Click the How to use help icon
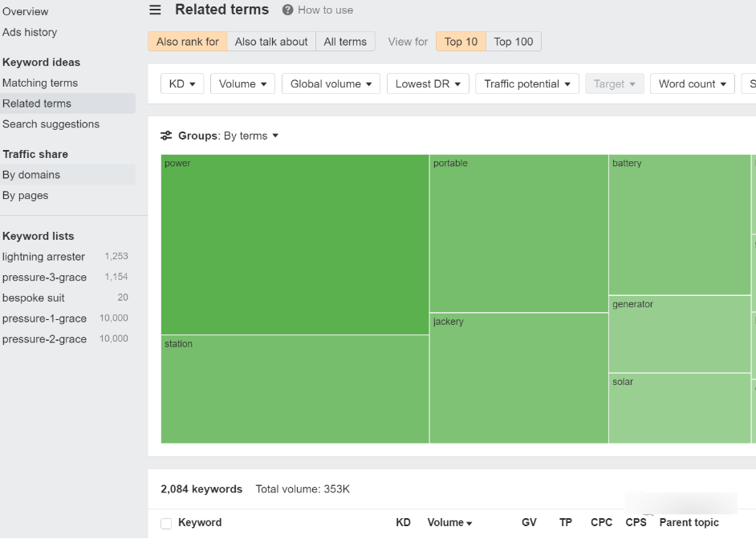 pyautogui.click(x=287, y=10)
